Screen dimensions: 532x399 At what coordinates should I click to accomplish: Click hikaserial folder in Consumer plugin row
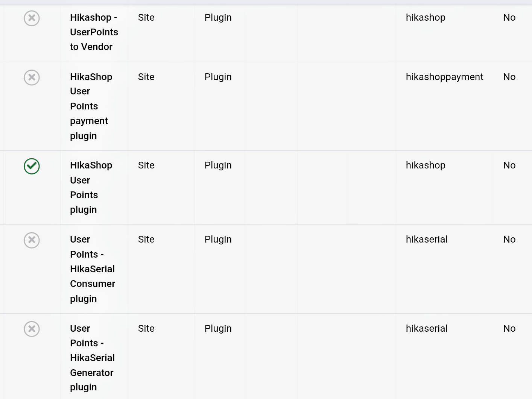[x=426, y=240]
